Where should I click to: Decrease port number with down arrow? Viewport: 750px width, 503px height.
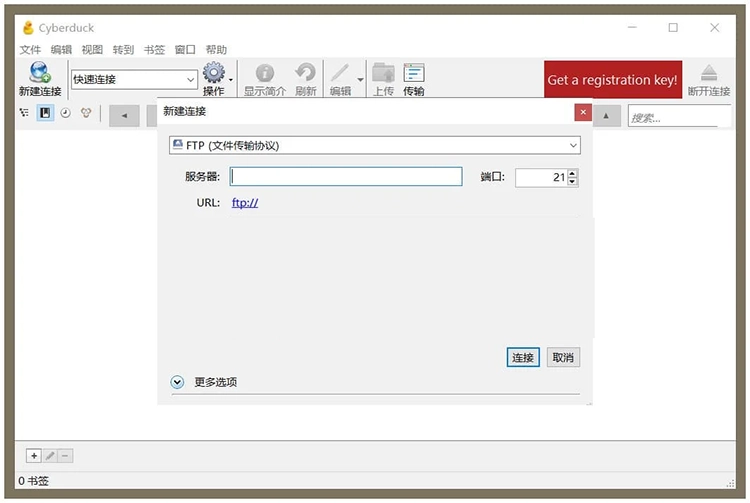[572, 182]
